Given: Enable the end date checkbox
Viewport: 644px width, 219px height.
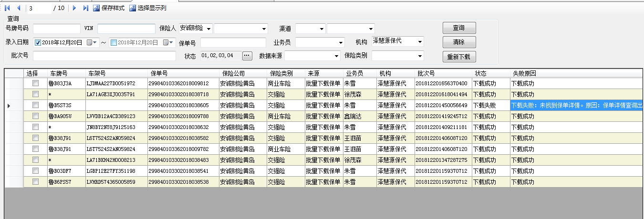Looking at the screenshot, I should (x=114, y=42).
